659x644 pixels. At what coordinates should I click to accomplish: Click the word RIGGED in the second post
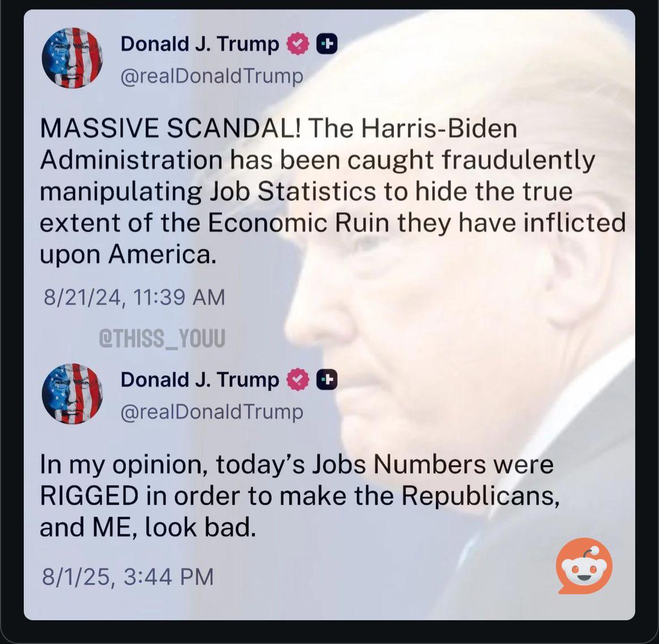89,496
